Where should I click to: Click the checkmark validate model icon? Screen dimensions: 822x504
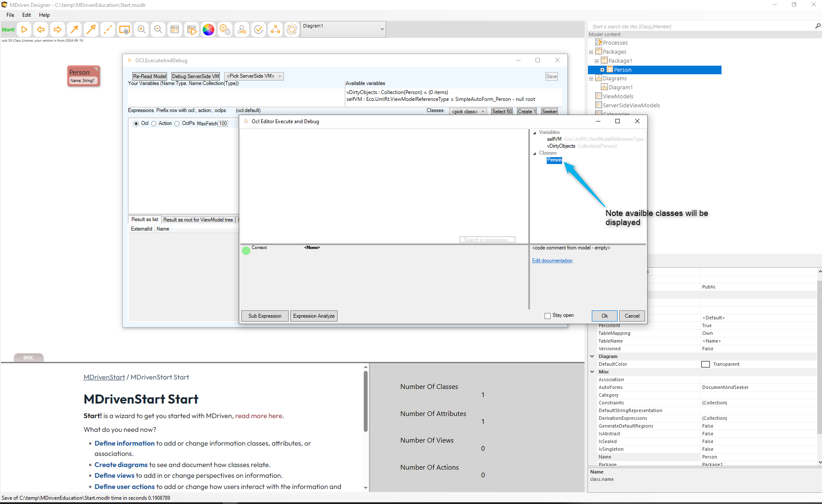(259, 30)
